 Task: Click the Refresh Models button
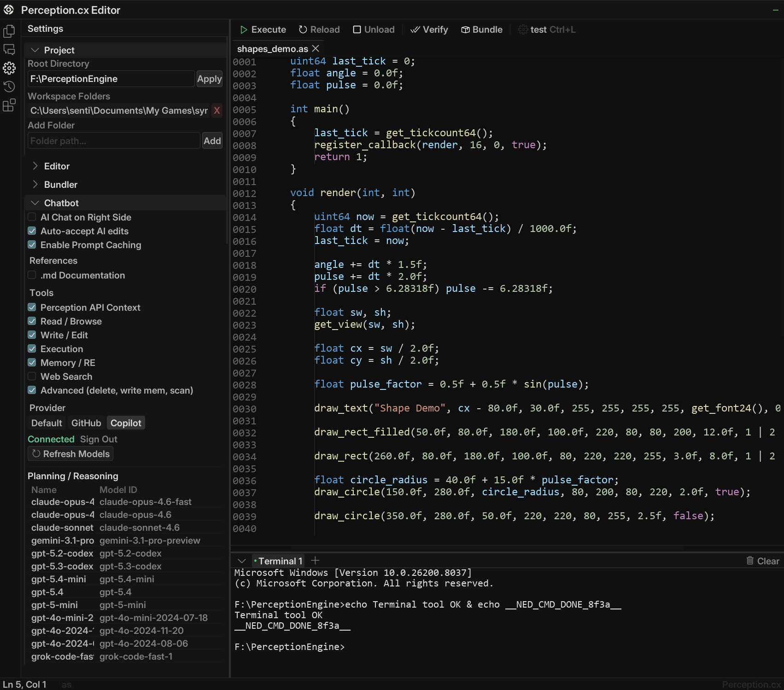(71, 454)
